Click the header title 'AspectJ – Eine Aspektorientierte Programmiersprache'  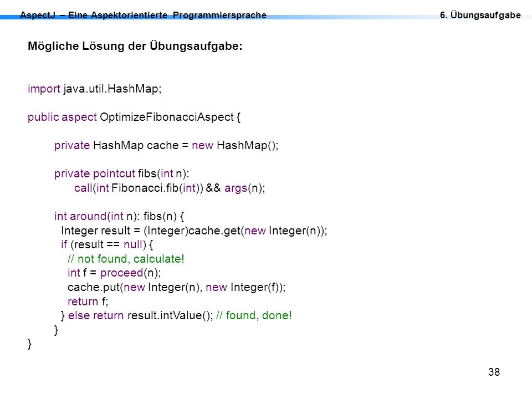pyautogui.click(x=143, y=16)
